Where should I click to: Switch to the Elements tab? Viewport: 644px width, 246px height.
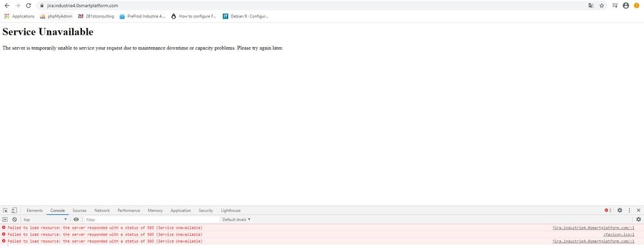[x=35, y=210]
